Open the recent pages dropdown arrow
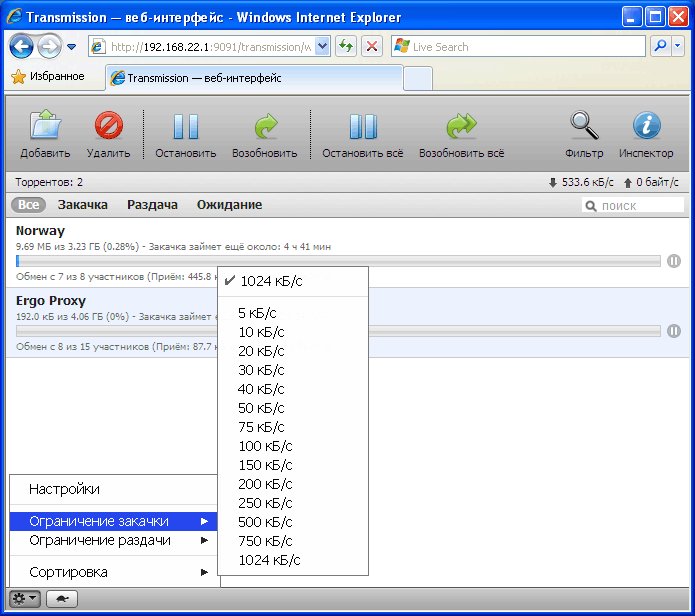The image size is (695, 616). (71, 47)
